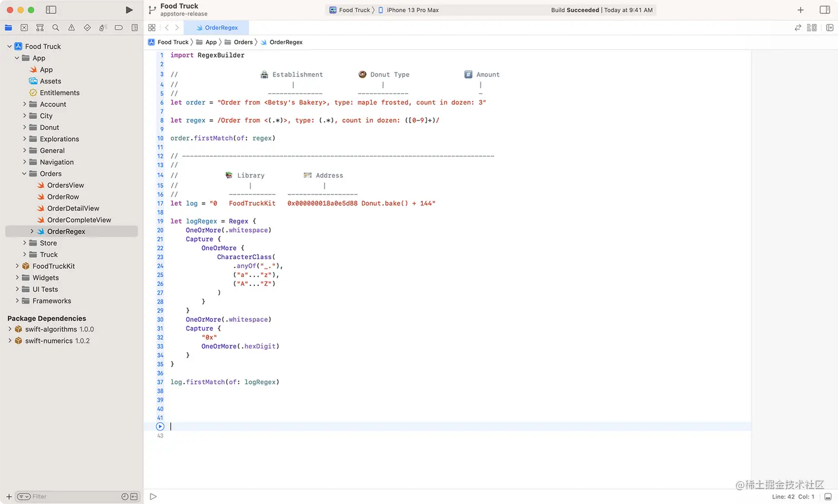This screenshot has width=838, height=504.
Task: Open the Breakpoint navigator icon
Action: (x=118, y=27)
